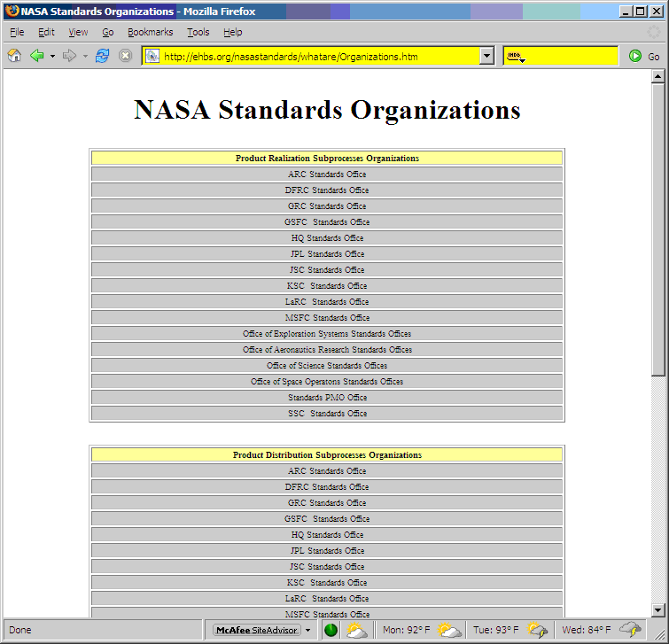Click the scrollbar down arrow
669x644 pixels.
[x=657, y=609]
